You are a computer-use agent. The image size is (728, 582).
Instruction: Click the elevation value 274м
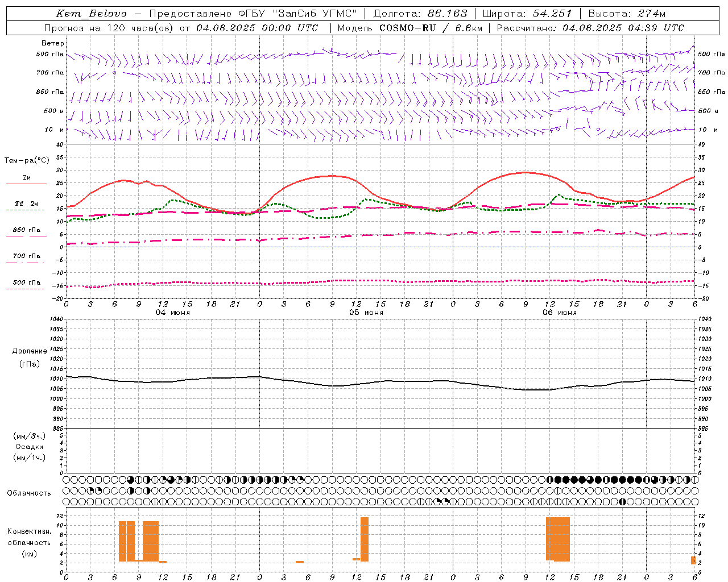651,14
